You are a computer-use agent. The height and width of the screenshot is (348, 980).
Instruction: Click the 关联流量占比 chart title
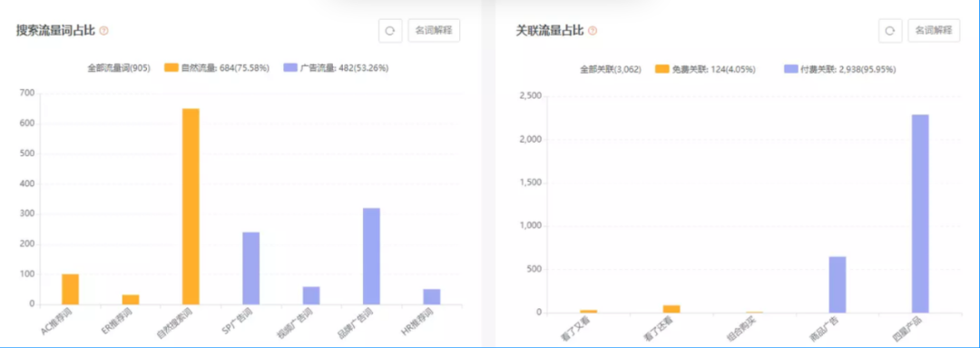(549, 30)
